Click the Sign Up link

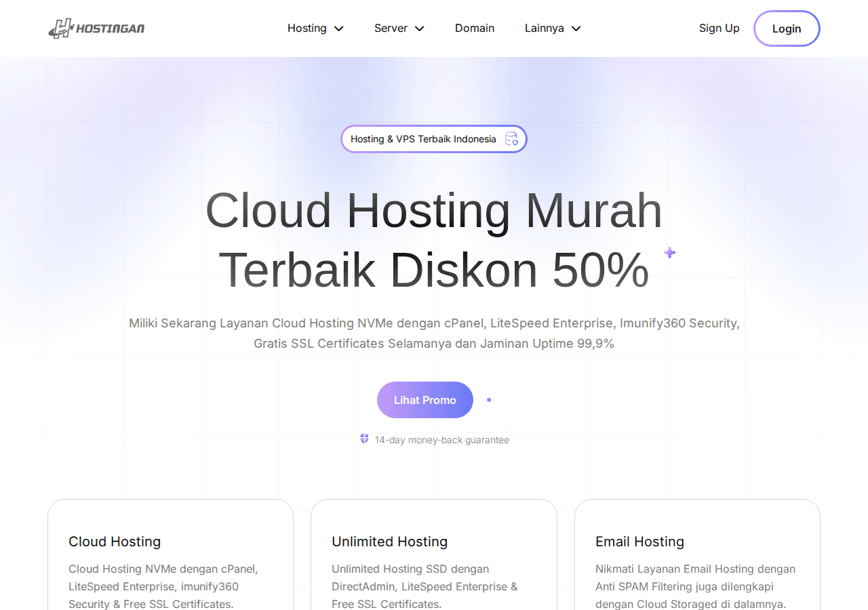(719, 28)
